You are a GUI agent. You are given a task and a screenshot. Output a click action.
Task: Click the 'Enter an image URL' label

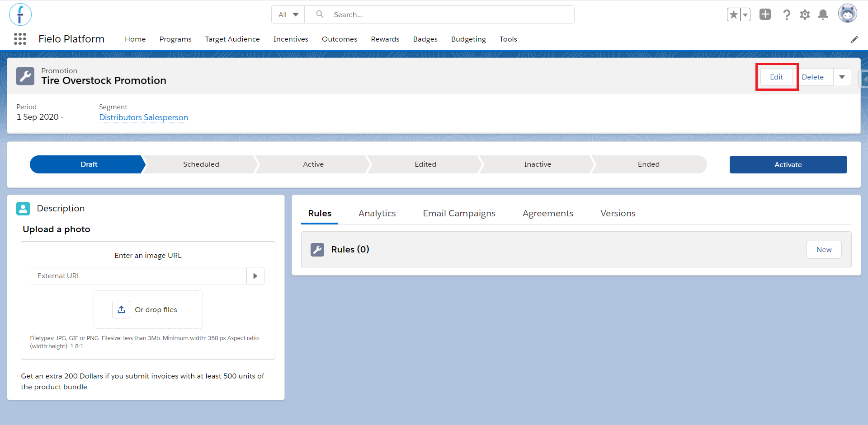point(148,256)
